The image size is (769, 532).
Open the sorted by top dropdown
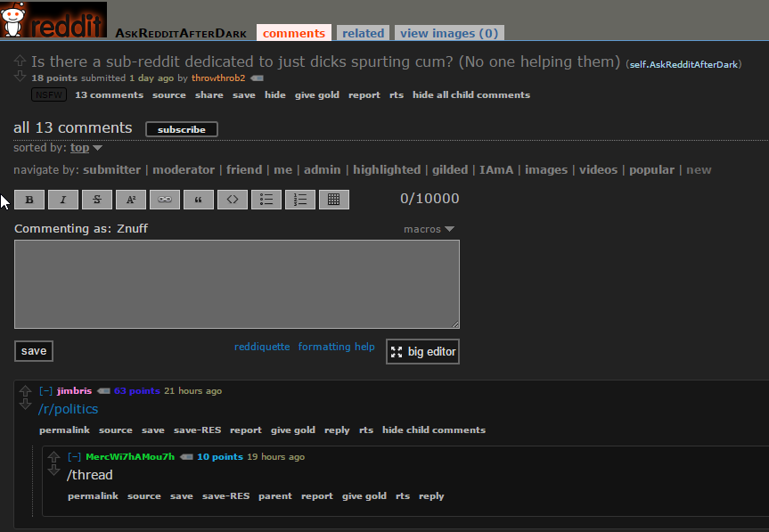86,148
